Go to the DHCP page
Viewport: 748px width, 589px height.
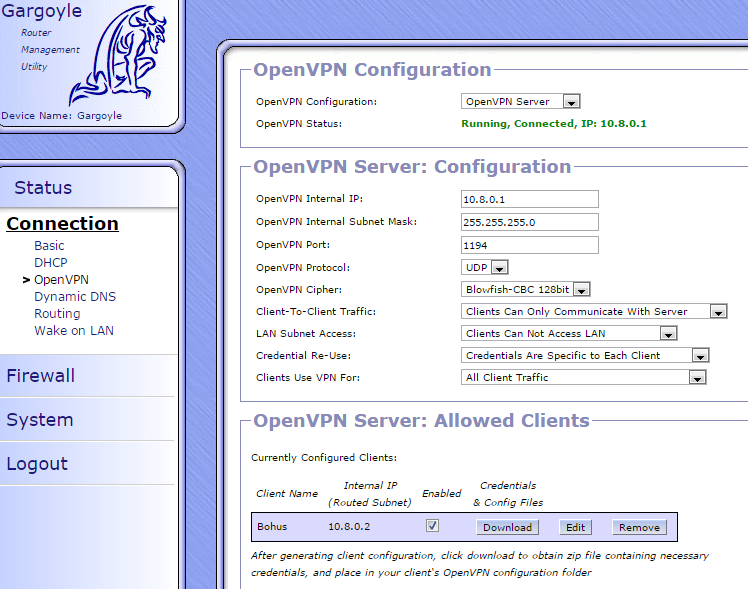click(51, 262)
